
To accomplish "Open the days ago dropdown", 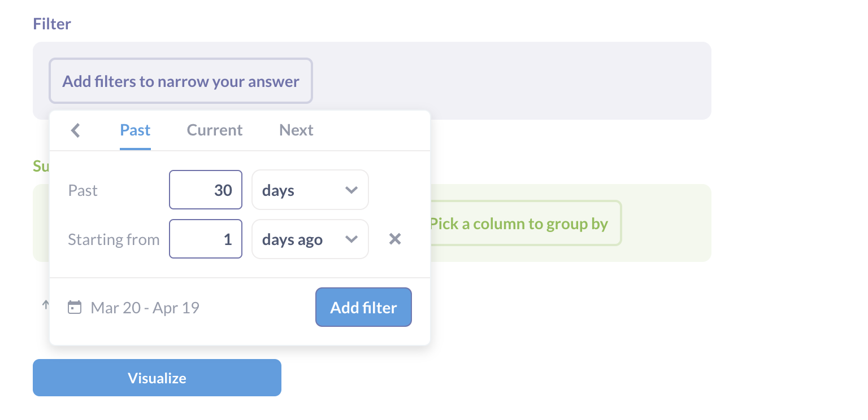I will tap(310, 239).
